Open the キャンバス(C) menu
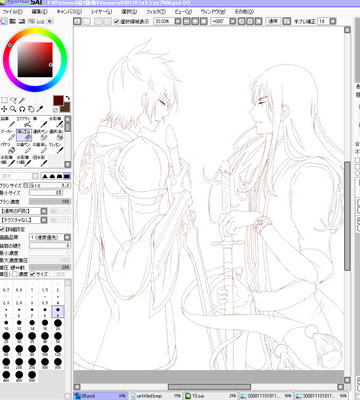The height and width of the screenshot is (400, 360). [x=69, y=12]
